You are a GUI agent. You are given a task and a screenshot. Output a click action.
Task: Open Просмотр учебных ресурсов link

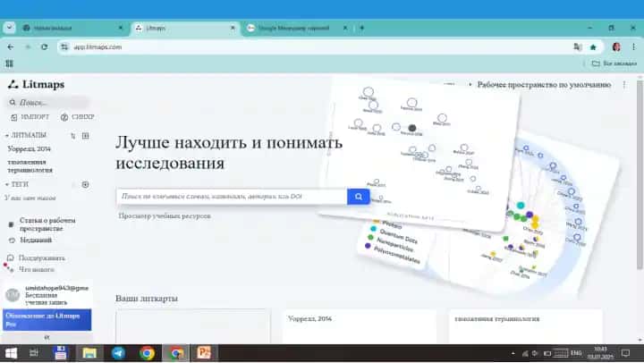point(165,215)
